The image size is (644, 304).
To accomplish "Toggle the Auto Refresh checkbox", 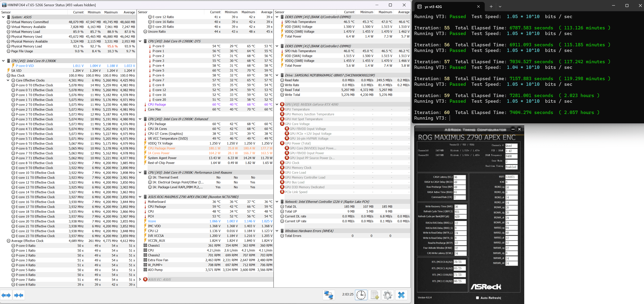I will coord(477,298).
